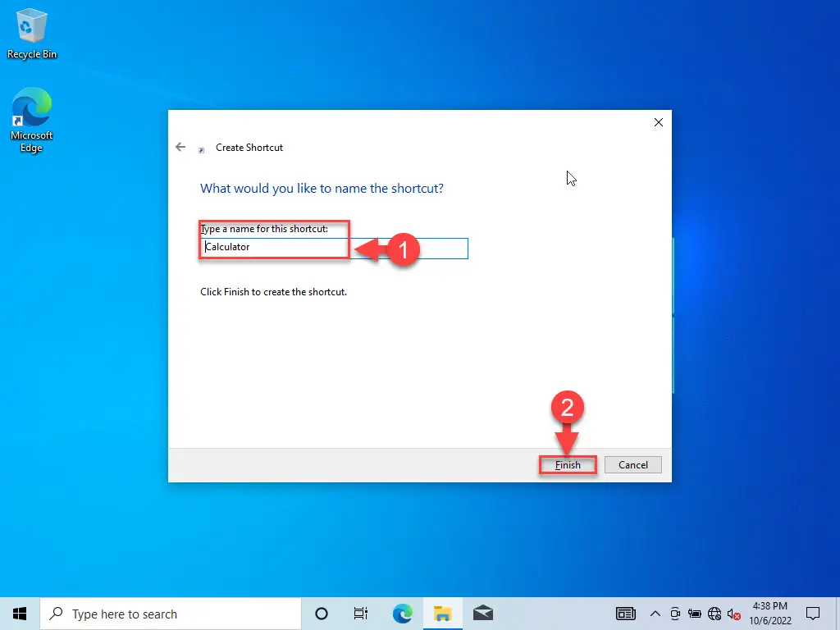The height and width of the screenshot is (630, 840).
Task: Click the Create Shortcut title icon
Action: pos(202,150)
